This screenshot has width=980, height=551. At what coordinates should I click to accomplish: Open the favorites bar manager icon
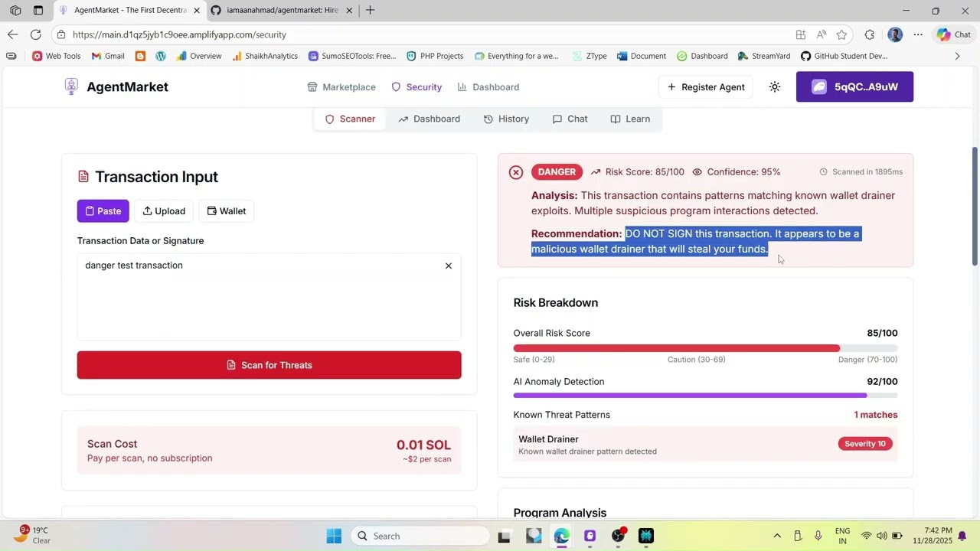point(11,56)
